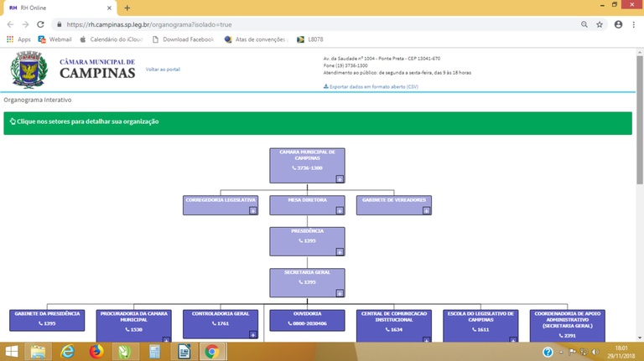Expand the Secretaria Geral node
The image size is (644, 361).
pos(340,293)
